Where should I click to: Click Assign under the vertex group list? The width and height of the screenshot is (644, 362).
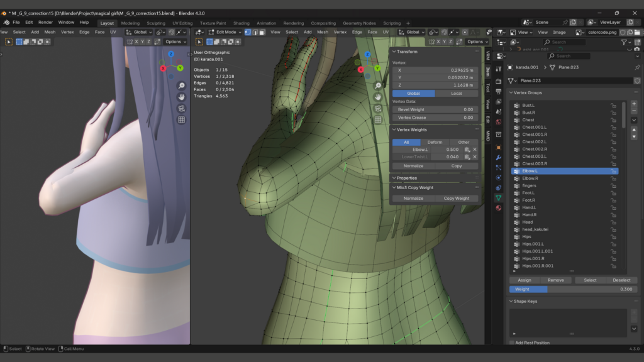click(x=525, y=280)
